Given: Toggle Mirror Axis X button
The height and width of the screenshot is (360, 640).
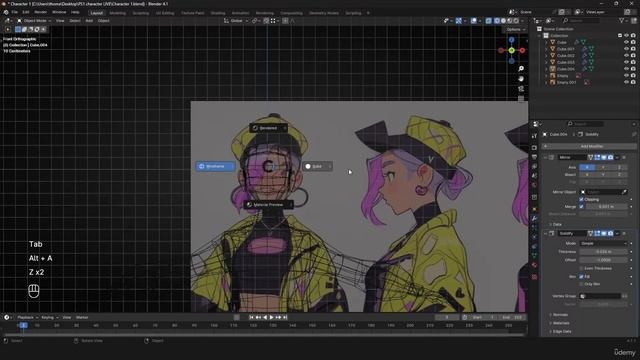Looking at the screenshot, I should (587, 167).
